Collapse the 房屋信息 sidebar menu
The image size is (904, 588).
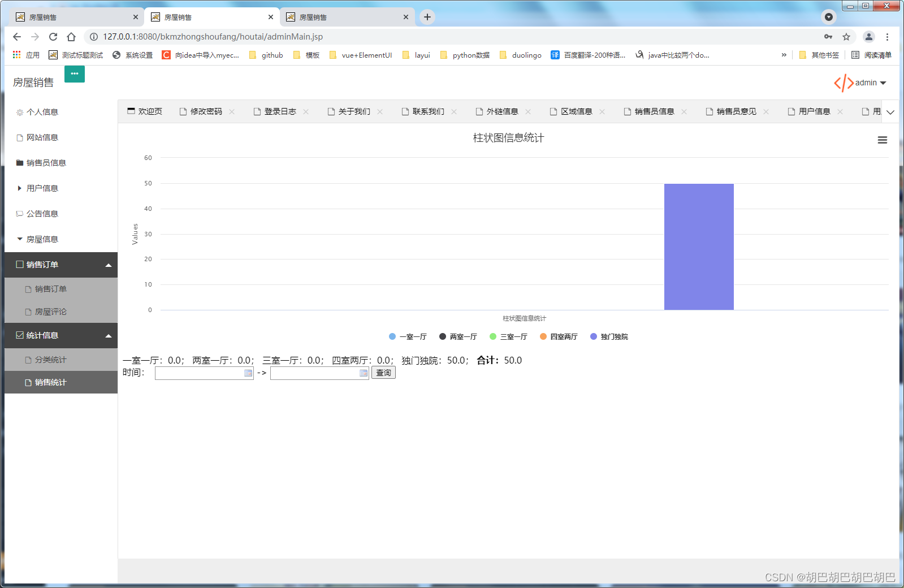pos(61,239)
